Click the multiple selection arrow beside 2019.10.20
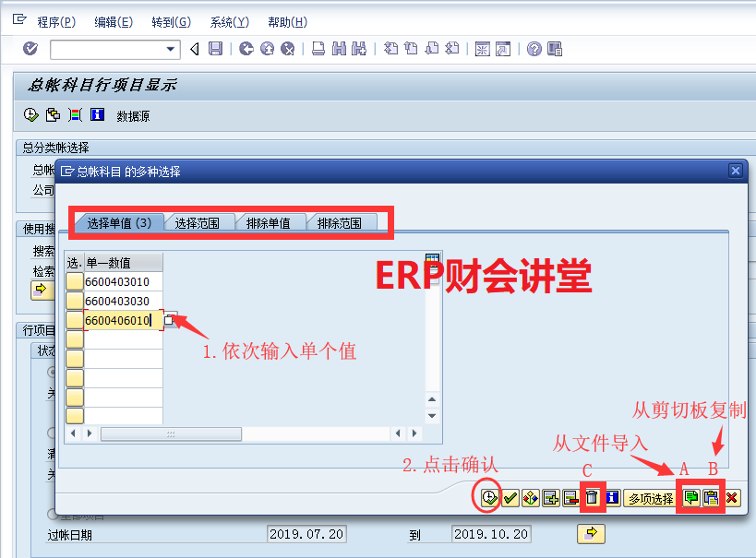This screenshot has height=558, width=756. click(591, 533)
